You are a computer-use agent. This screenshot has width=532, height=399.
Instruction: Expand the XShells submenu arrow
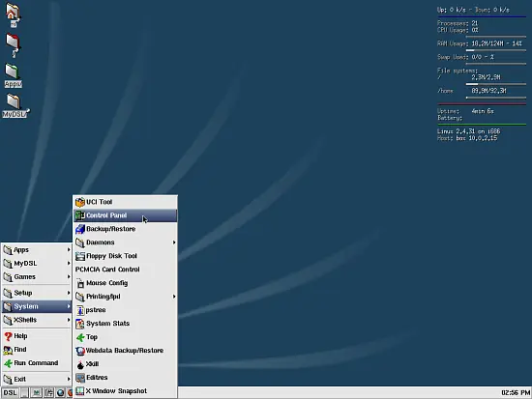tap(69, 320)
